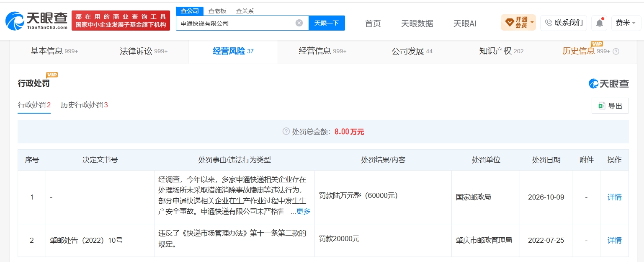Switch to the 查老板 search tab
Viewport: 644px width, 262px height.
pyautogui.click(x=217, y=11)
